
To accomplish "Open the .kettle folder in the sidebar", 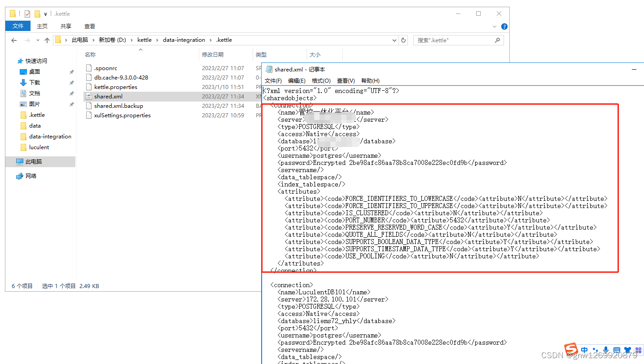I will [37, 115].
